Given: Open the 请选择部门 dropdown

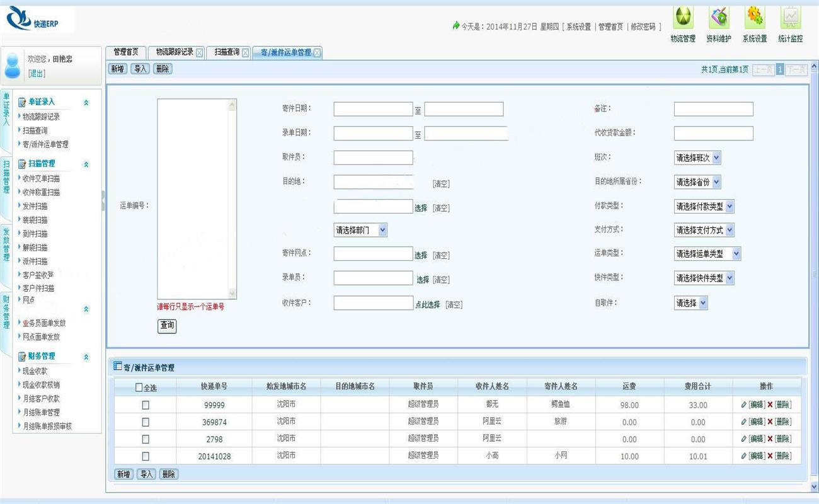Looking at the screenshot, I should point(360,230).
